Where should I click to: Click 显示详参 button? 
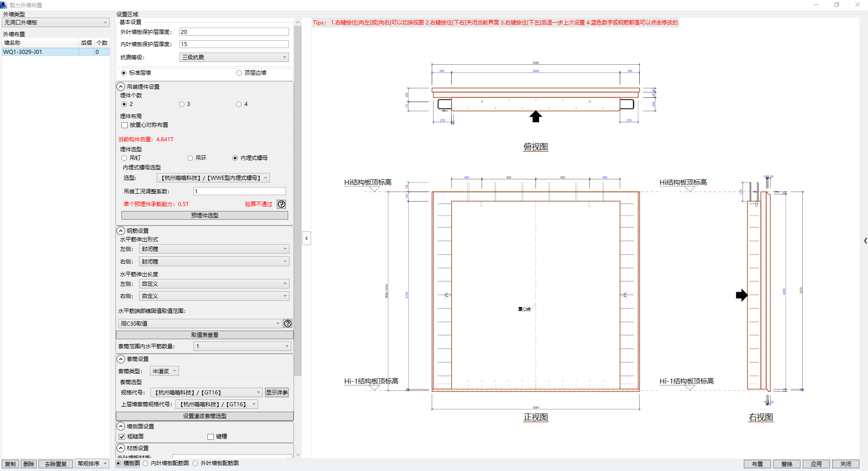[x=277, y=393]
